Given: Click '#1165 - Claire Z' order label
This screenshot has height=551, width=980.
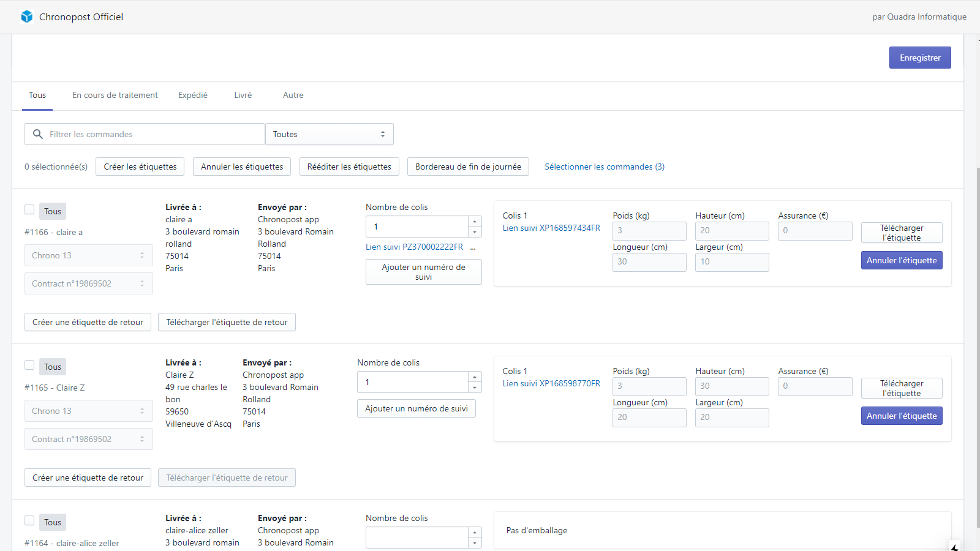Looking at the screenshot, I should [55, 388].
